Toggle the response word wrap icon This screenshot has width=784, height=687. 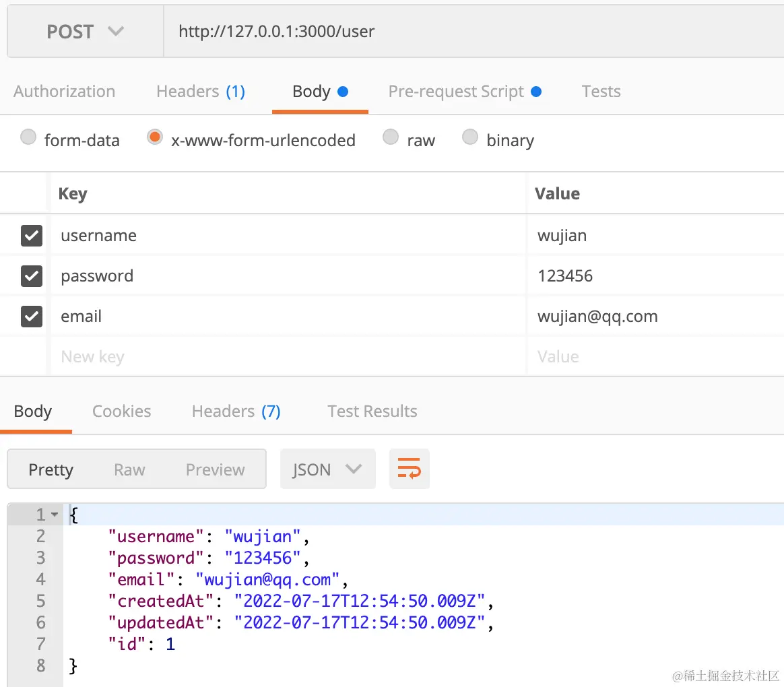[x=409, y=469]
